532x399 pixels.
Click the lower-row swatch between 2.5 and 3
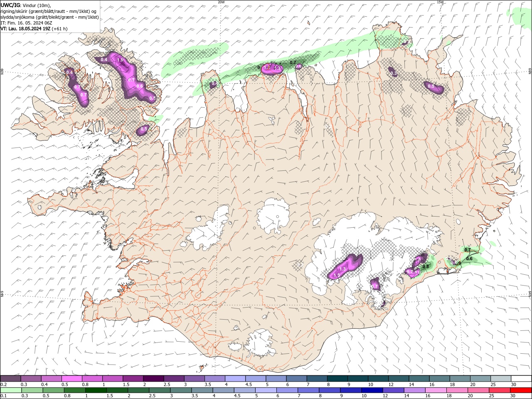pos(160,390)
